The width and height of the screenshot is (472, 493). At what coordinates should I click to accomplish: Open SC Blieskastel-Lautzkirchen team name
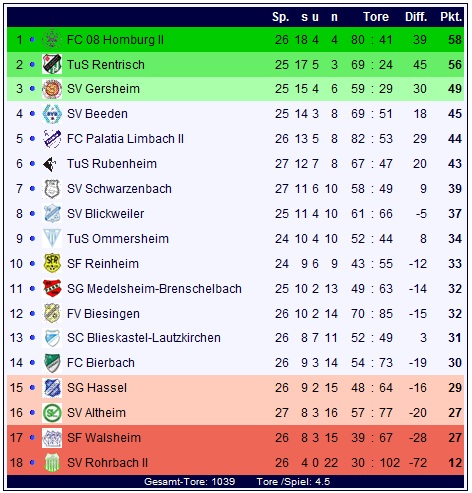point(144,338)
